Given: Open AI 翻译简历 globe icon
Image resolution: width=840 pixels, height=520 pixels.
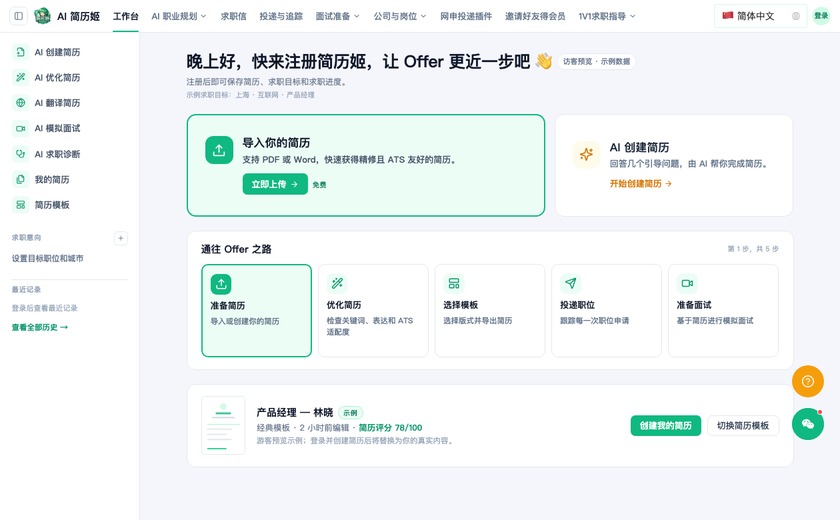Looking at the screenshot, I should [x=20, y=103].
